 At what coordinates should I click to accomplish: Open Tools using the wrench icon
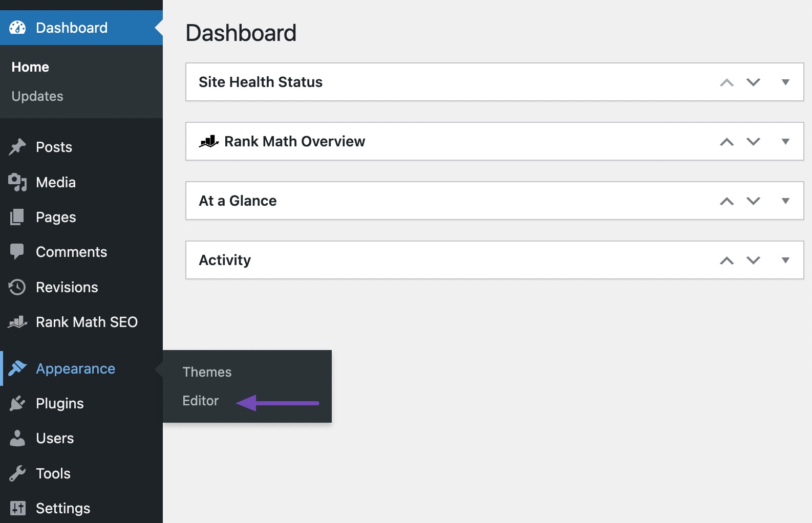point(17,473)
